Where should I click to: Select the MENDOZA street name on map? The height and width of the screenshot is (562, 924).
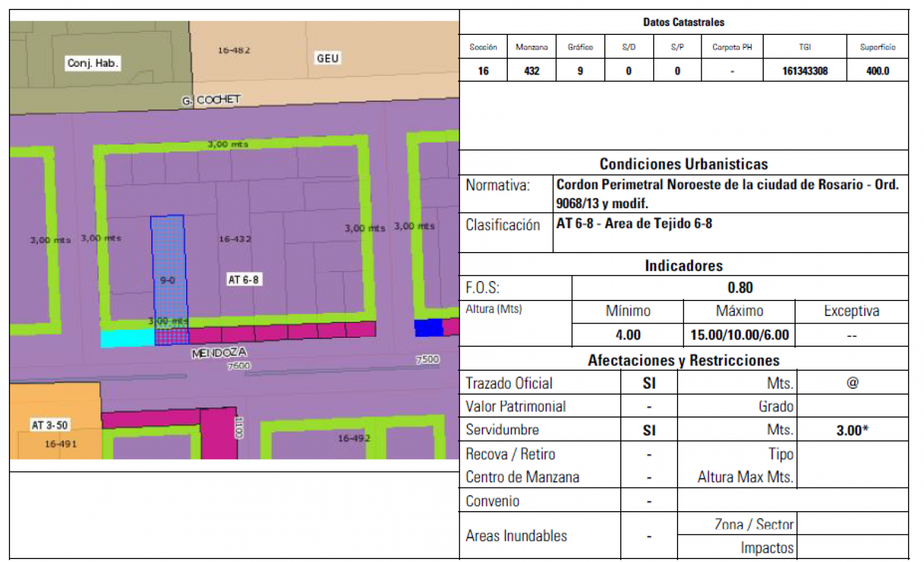[219, 353]
